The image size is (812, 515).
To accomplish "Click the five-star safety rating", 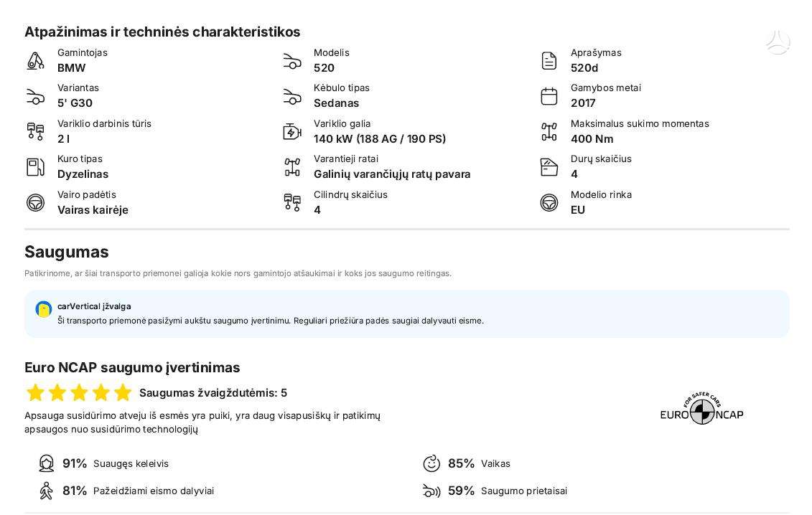I will pyautogui.click(x=79, y=393).
